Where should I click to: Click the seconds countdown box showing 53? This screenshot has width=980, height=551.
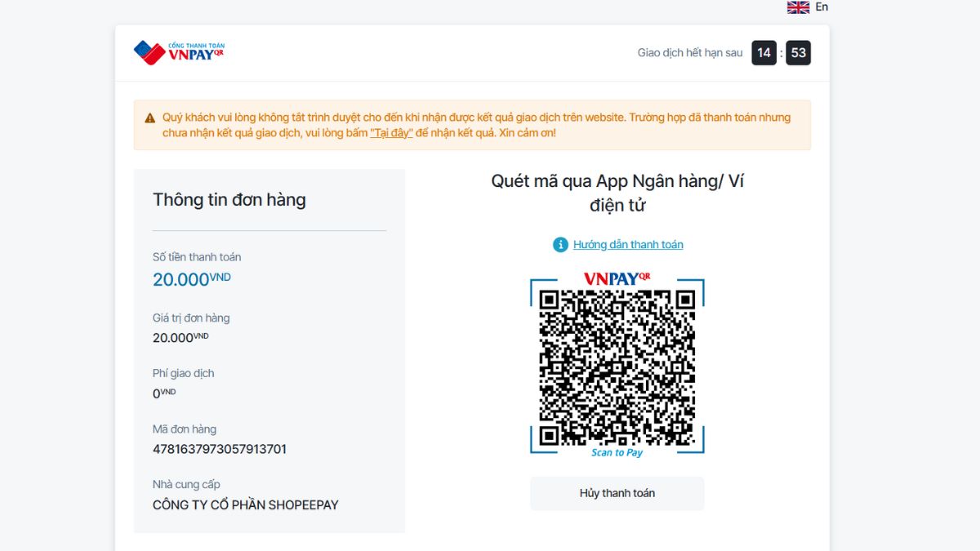click(798, 53)
